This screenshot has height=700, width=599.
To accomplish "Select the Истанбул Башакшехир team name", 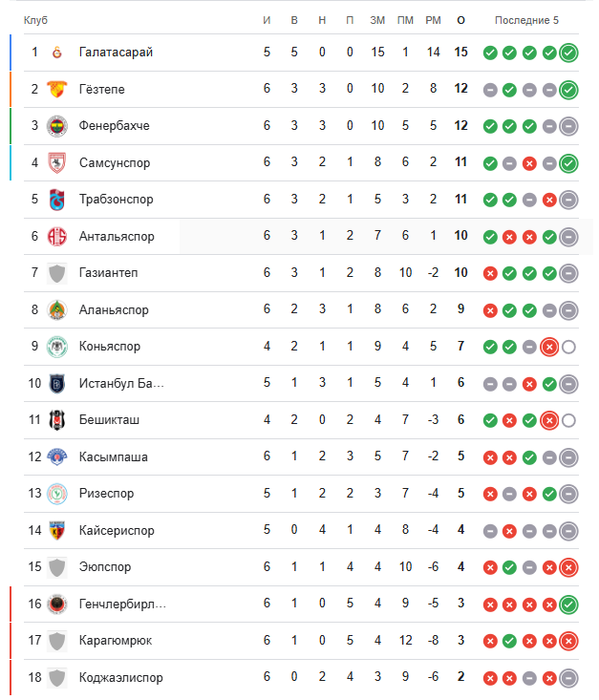I will click(x=121, y=384).
